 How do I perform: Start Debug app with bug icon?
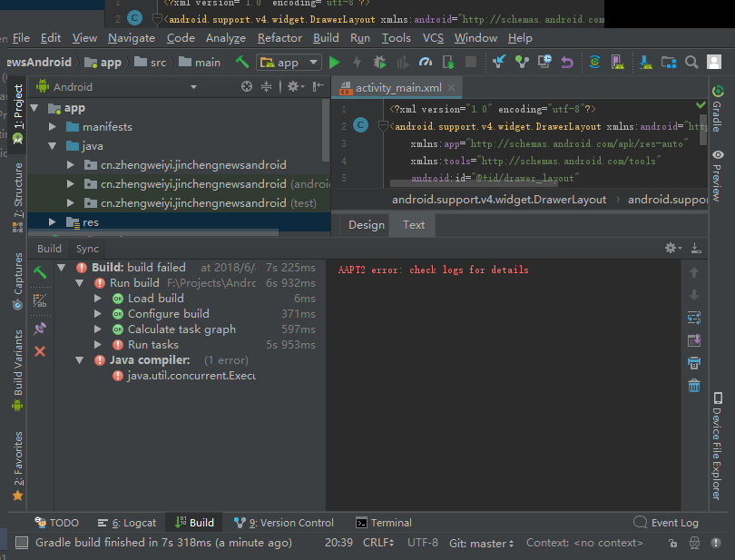coord(379,63)
